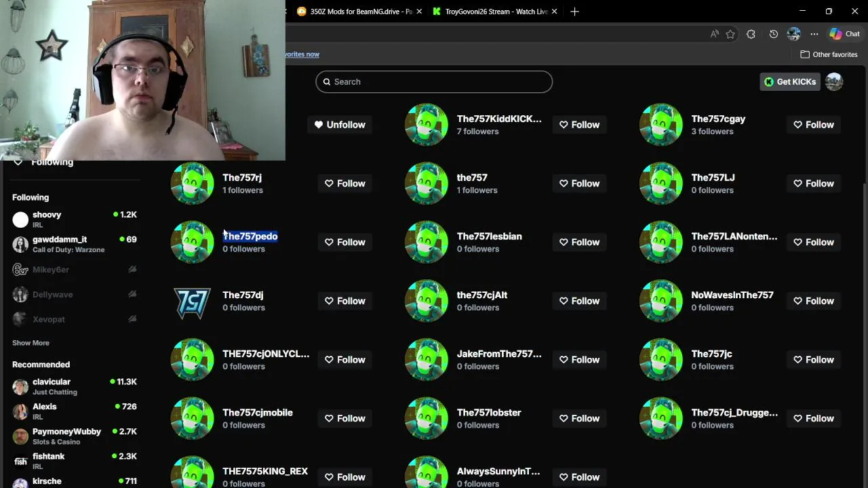Open THE7575KING_REX channel name
The width and height of the screenshot is (868, 488).
tap(265, 471)
